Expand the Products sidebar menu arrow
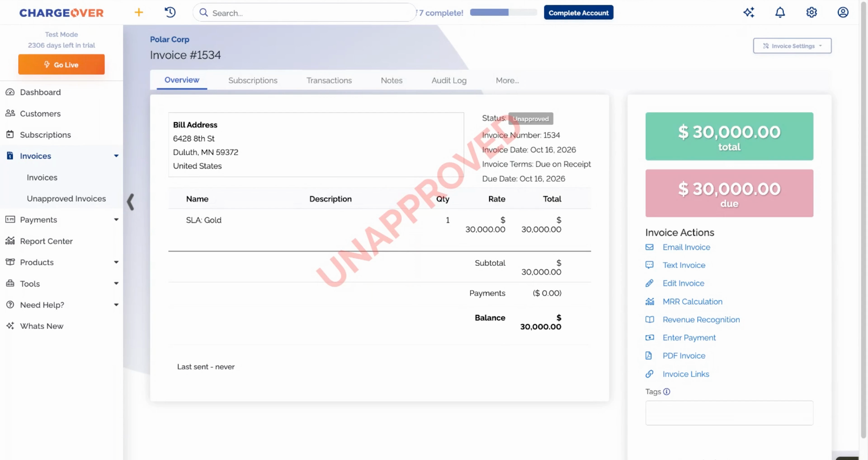Screen dimensions: 868x460 116,262
